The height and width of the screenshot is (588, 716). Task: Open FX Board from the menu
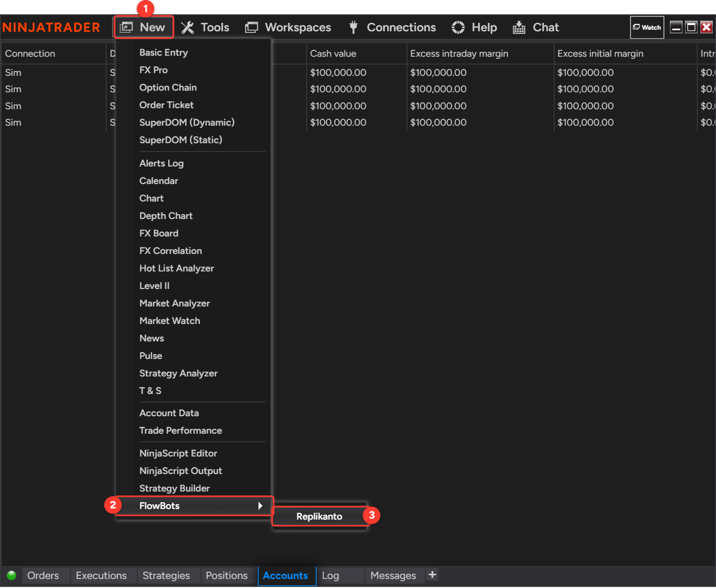[159, 233]
